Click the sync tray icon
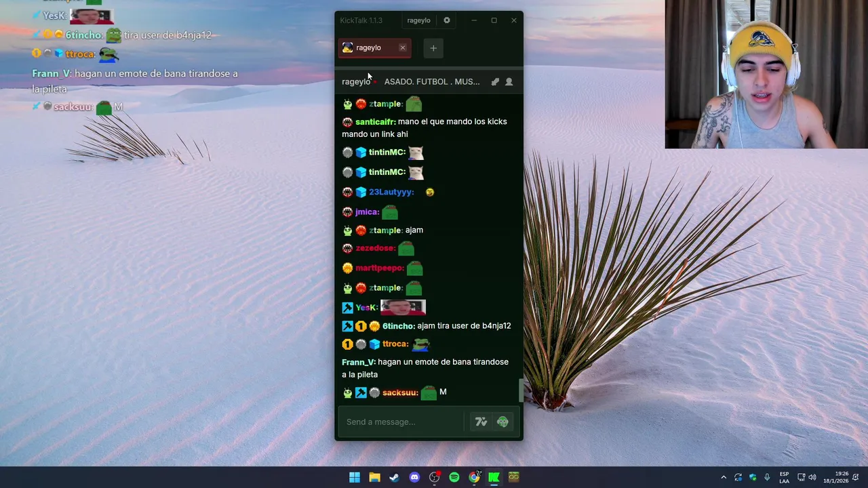868x488 pixels. coord(738,477)
